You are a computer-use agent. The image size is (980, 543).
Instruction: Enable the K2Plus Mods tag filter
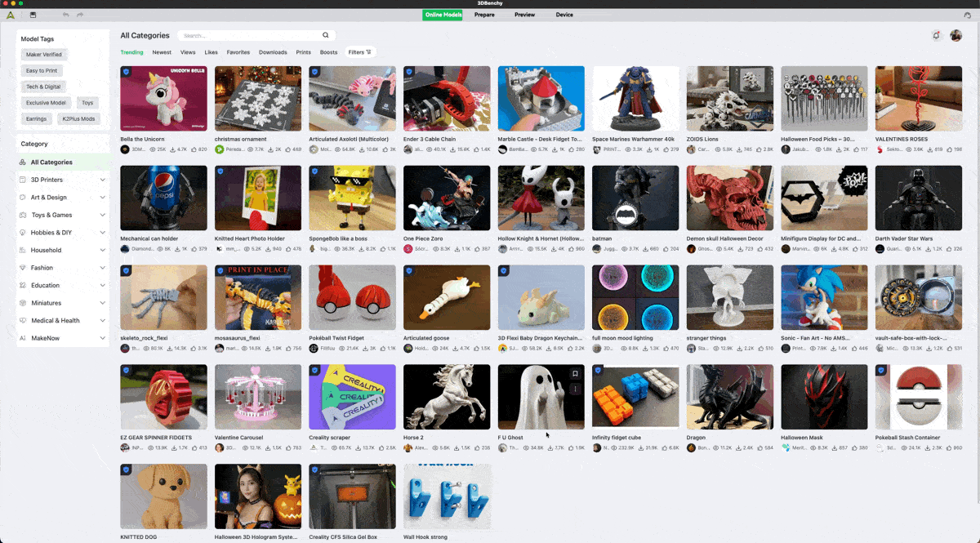click(78, 118)
